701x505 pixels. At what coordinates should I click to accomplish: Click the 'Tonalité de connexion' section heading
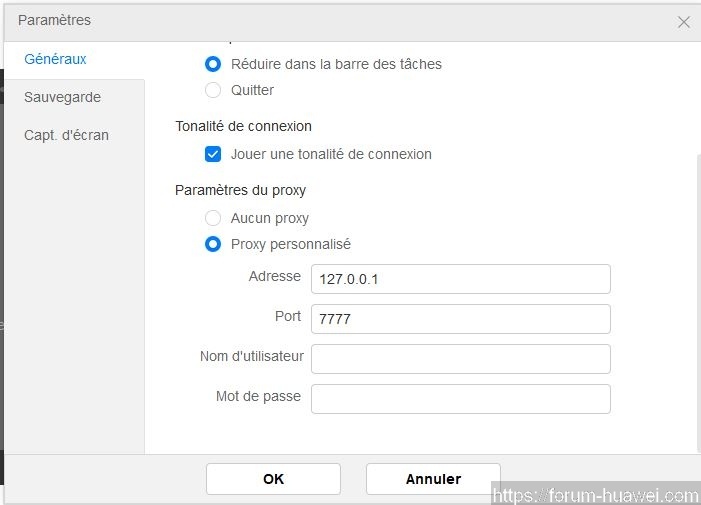click(243, 126)
